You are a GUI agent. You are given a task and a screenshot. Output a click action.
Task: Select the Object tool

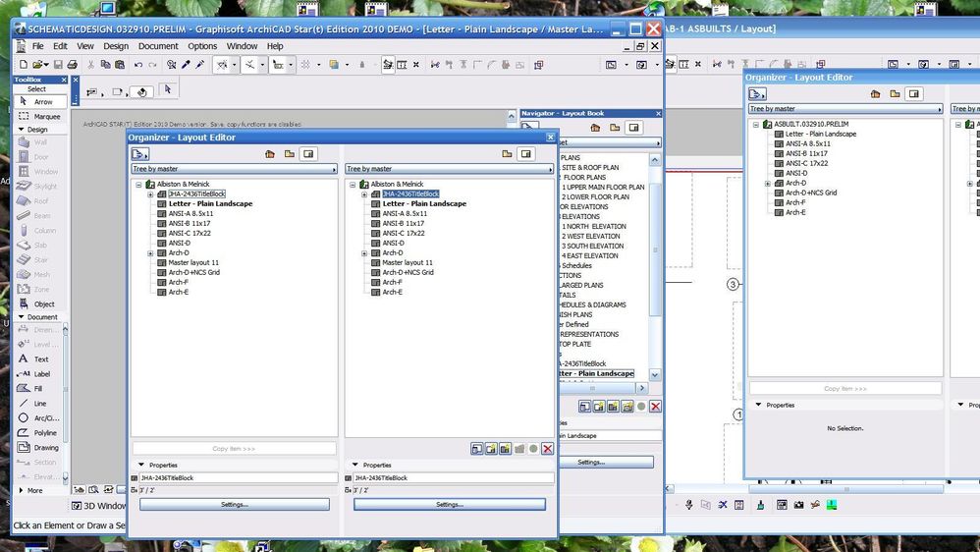click(x=40, y=304)
